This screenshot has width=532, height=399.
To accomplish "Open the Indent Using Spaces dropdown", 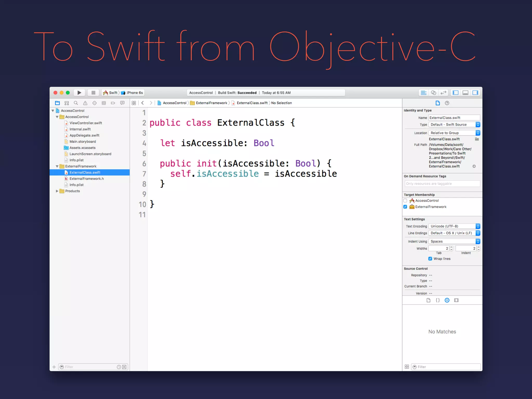I will click(x=454, y=241).
